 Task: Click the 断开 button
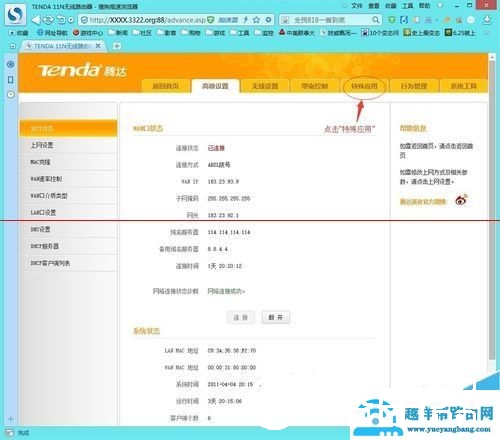click(x=276, y=317)
